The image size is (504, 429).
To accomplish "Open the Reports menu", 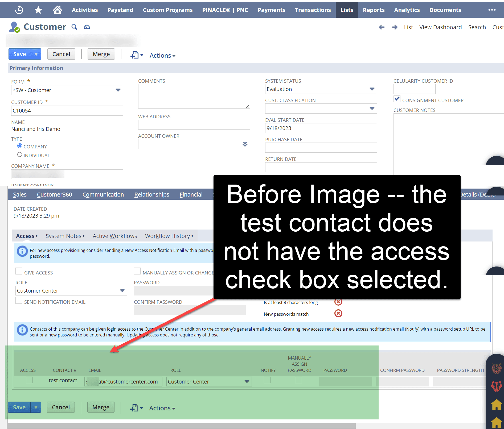I will coord(374,10).
